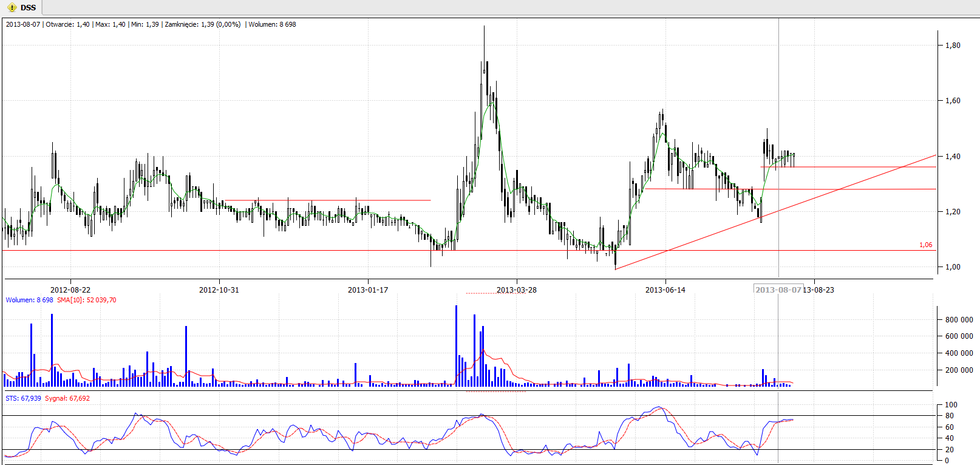980x465 pixels.
Task: Click the 400 000 volume axis label
Action: coord(959,353)
